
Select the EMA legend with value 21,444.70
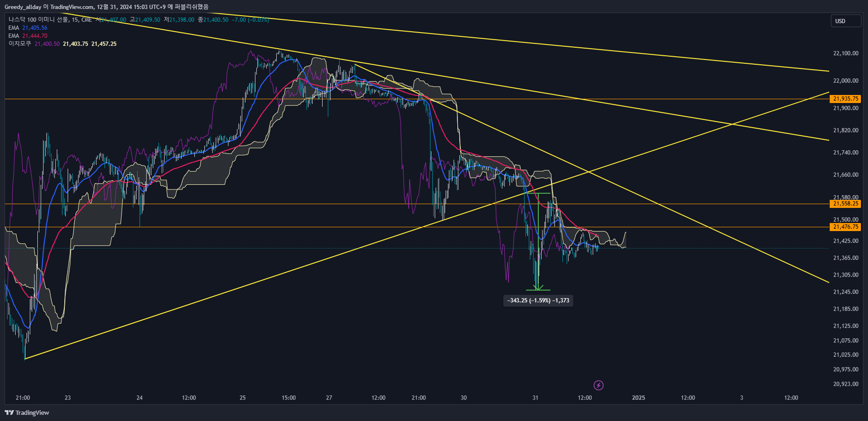pos(28,36)
